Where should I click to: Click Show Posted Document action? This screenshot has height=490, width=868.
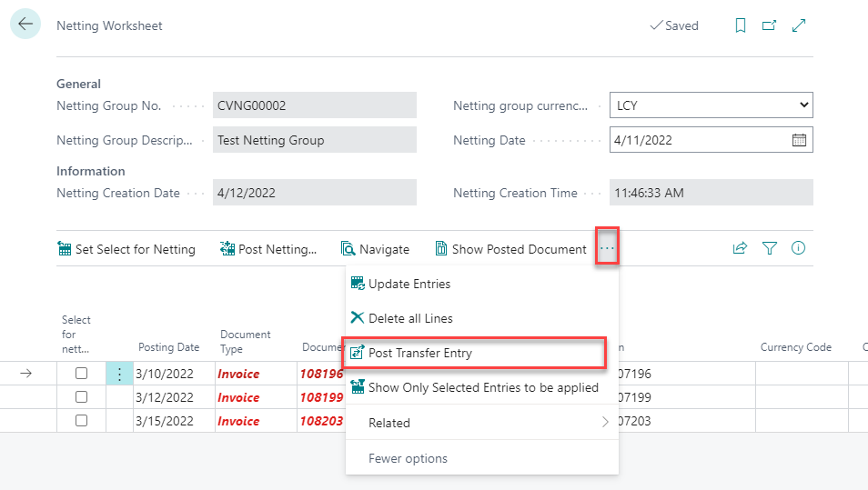pos(510,249)
